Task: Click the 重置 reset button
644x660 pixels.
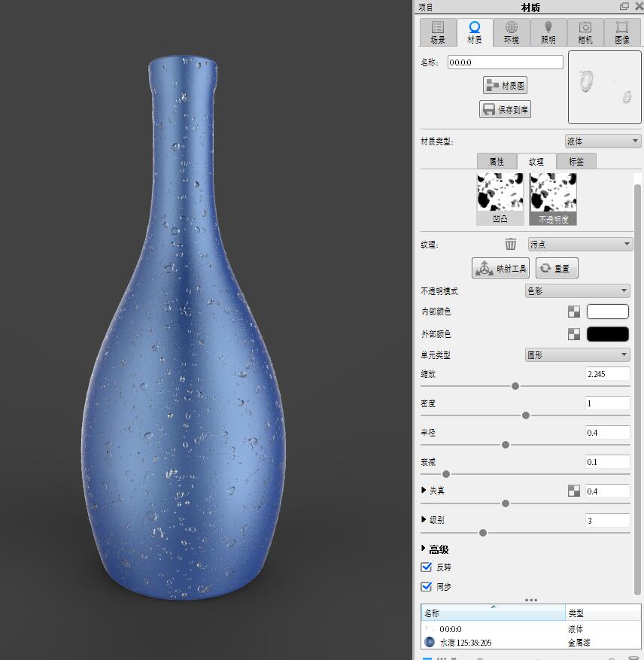Action: (x=557, y=268)
